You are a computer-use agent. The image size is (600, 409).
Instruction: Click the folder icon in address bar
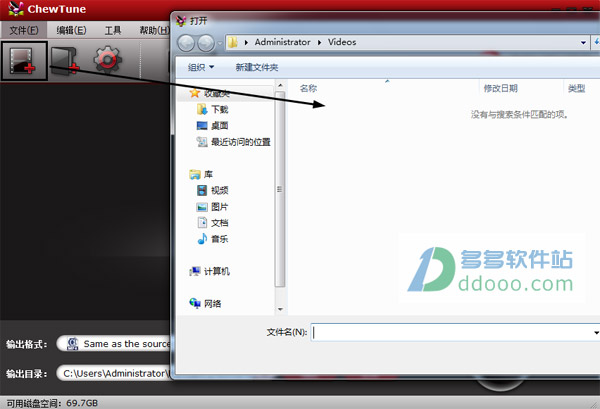coord(232,42)
